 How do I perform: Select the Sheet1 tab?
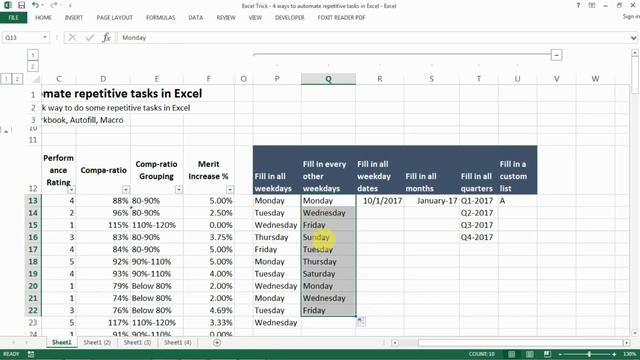tap(62, 342)
